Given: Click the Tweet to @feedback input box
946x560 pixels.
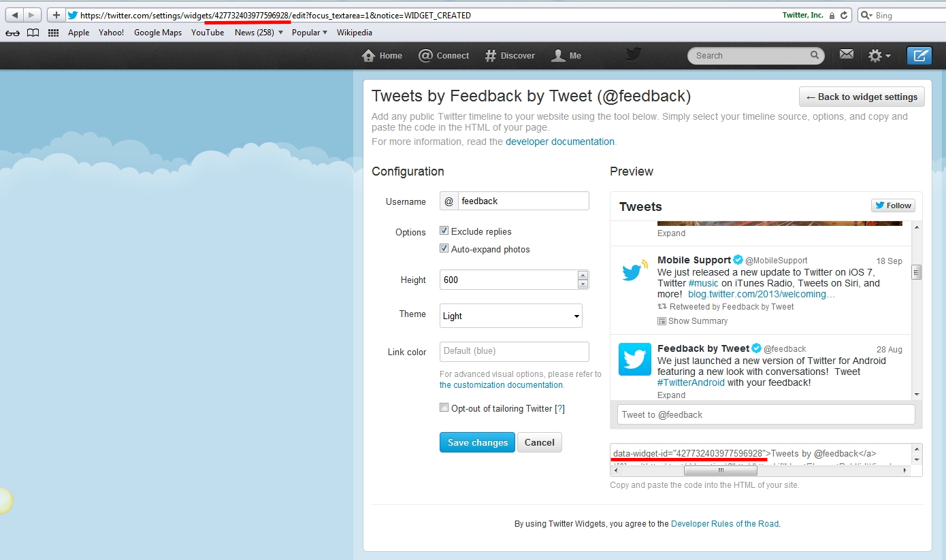Looking at the screenshot, I should coord(766,414).
